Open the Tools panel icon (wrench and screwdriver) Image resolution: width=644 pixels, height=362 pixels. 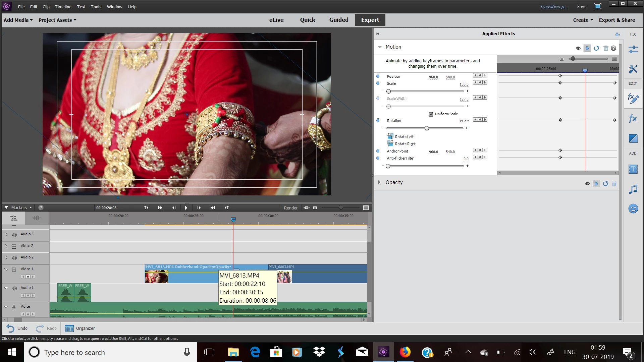coord(633,69)
